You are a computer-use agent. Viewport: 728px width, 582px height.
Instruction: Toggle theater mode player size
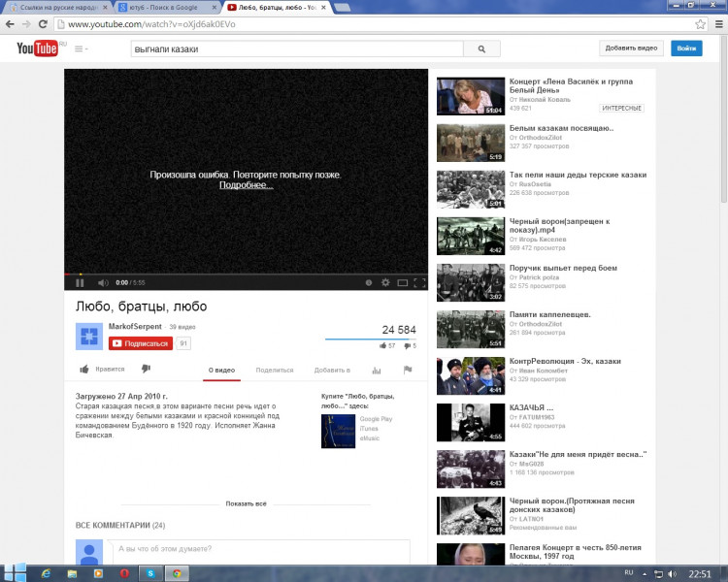pyautogui.click(x=403, y=283)
